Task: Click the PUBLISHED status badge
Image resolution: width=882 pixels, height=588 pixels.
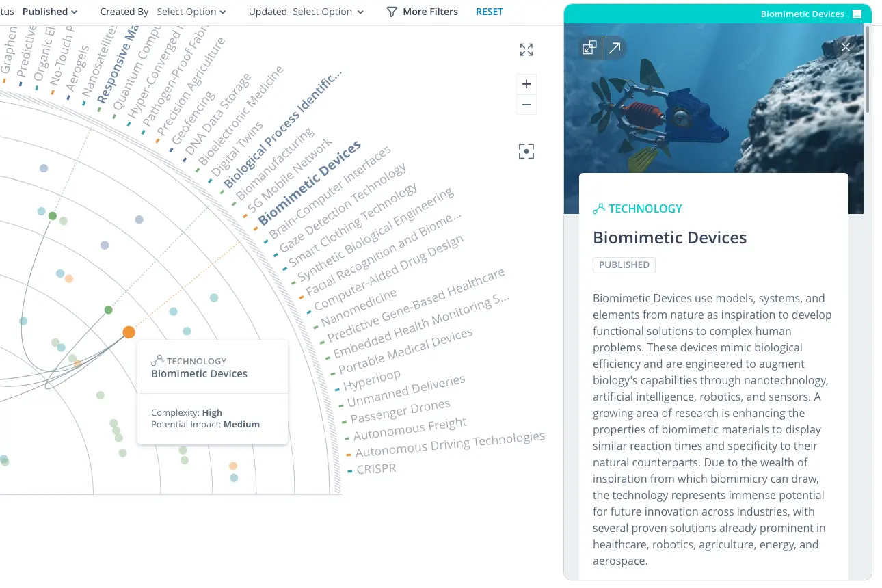Action: [x=624, y=265]
